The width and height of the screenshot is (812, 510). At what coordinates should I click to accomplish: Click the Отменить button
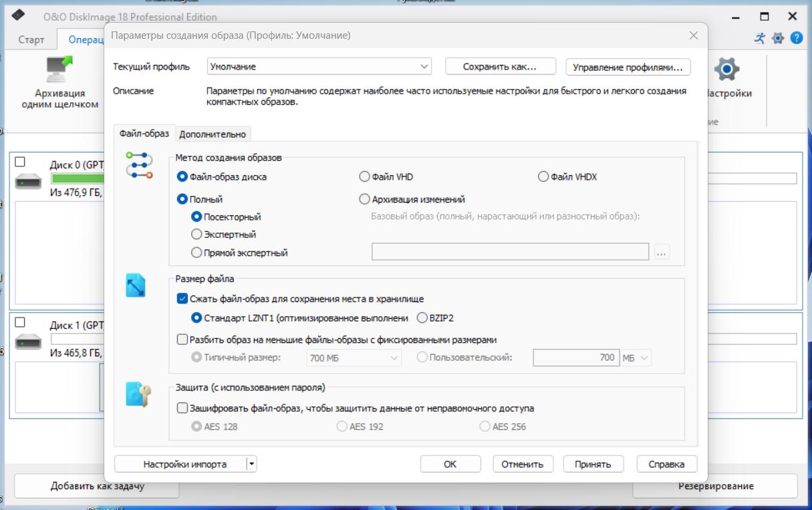[523, 464]
